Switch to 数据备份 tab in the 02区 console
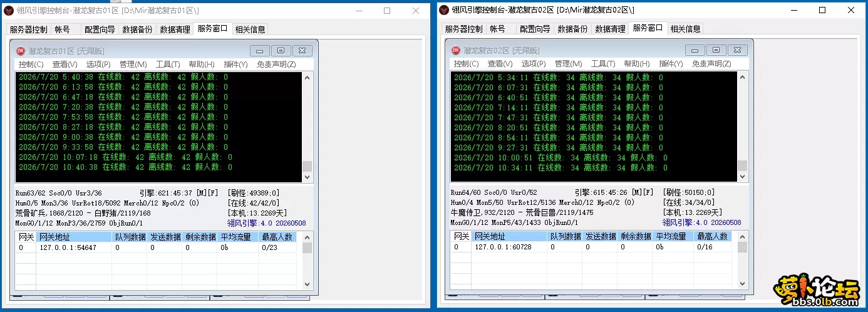Screen dimensions: 868x312 (x=573, y=29)
